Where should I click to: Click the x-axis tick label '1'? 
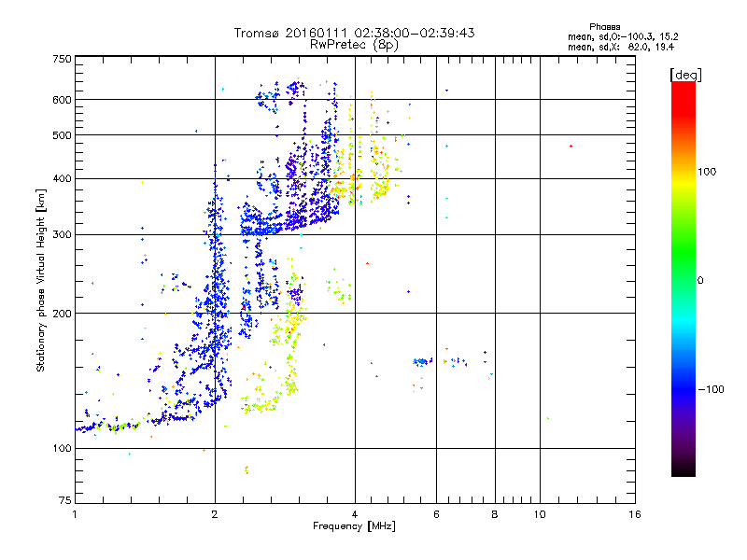point(75,514)
